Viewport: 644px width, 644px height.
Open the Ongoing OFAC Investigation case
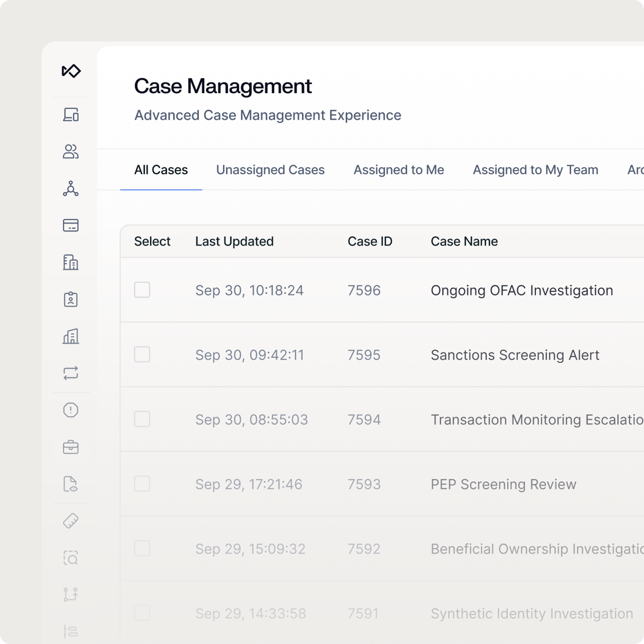pos(522,290)
